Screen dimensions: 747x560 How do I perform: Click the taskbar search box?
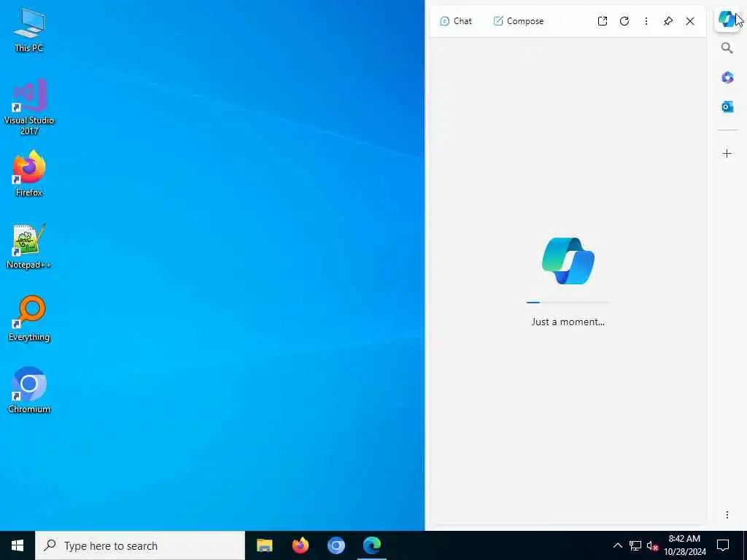click(x=140, y=545)
